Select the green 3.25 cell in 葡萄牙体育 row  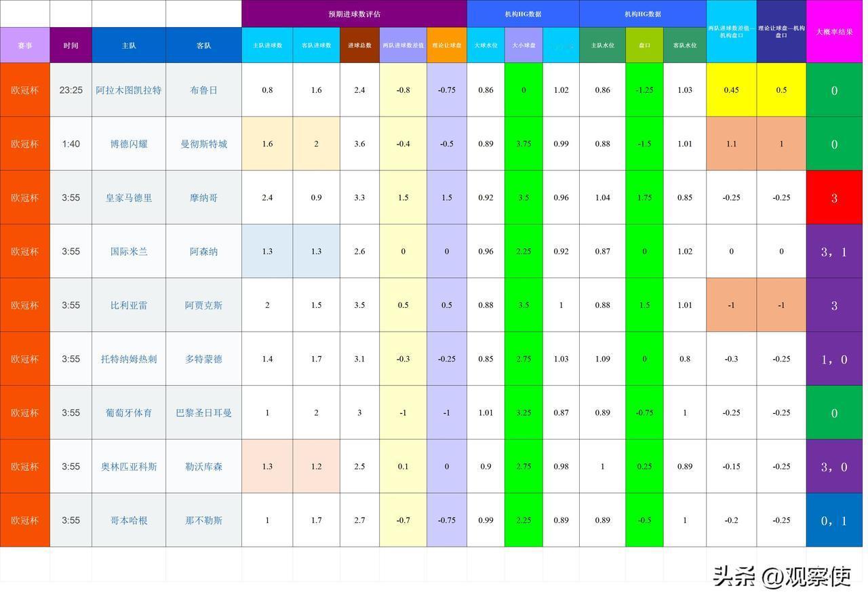coord(524,412)
